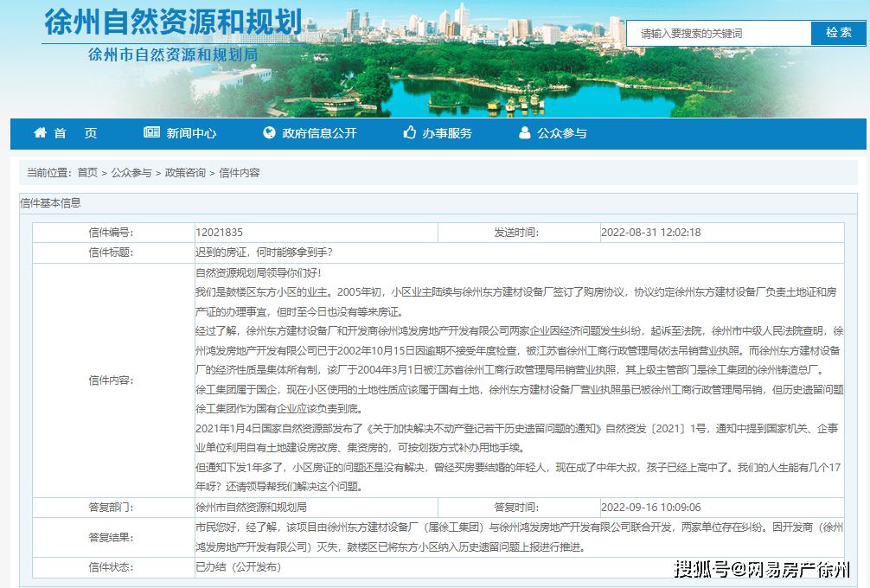Click the thumbs-up icon beside 办事服务

[409, 132]
